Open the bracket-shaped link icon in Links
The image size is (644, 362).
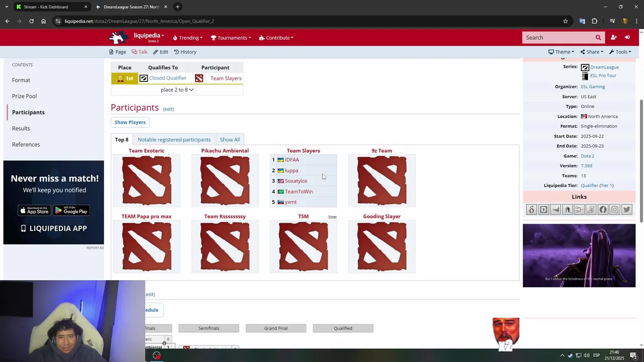click(x=579, y=210)
